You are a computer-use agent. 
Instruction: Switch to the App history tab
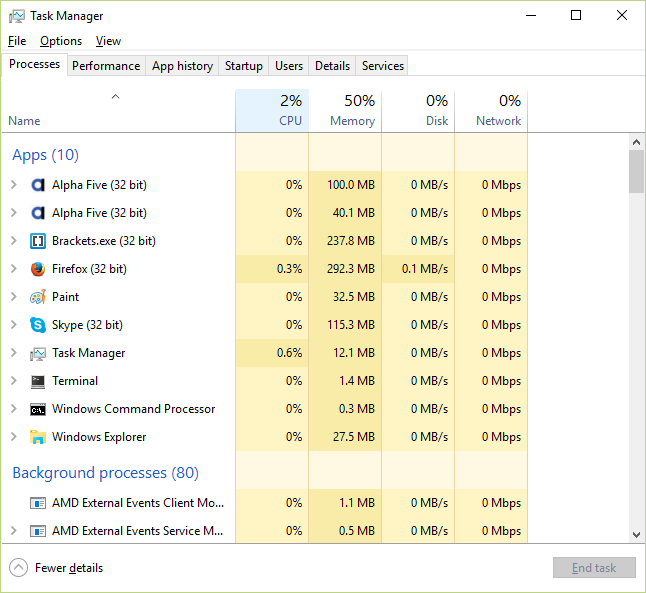(182, 66)
